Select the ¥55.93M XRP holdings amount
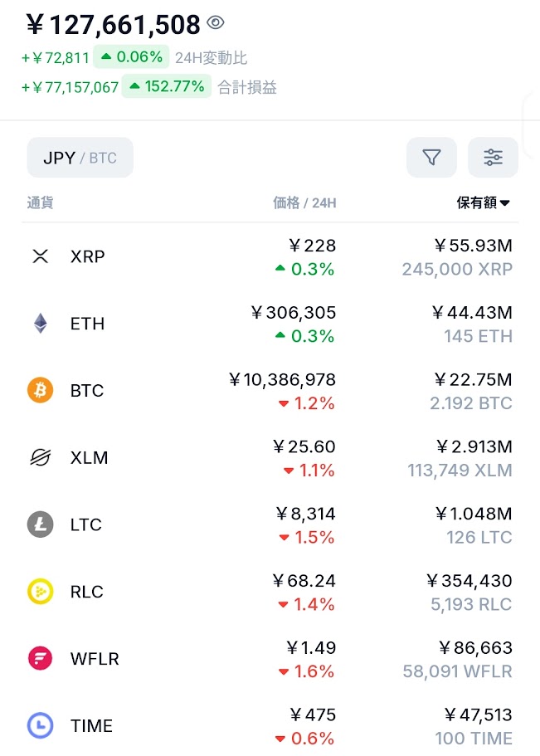Screen dimensions: 540x756 tap(473, 245)
